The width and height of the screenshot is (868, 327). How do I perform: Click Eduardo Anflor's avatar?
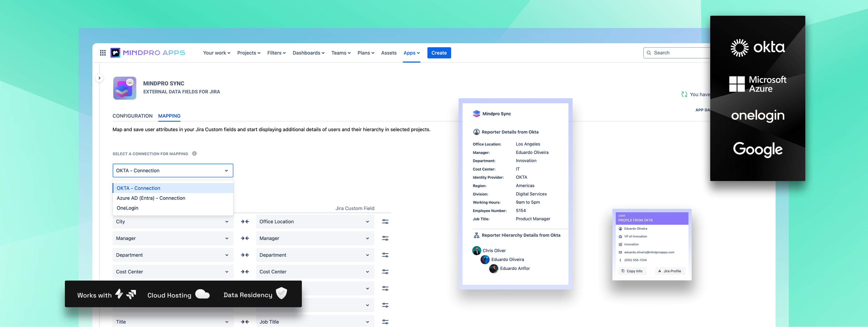click(494, 268)
